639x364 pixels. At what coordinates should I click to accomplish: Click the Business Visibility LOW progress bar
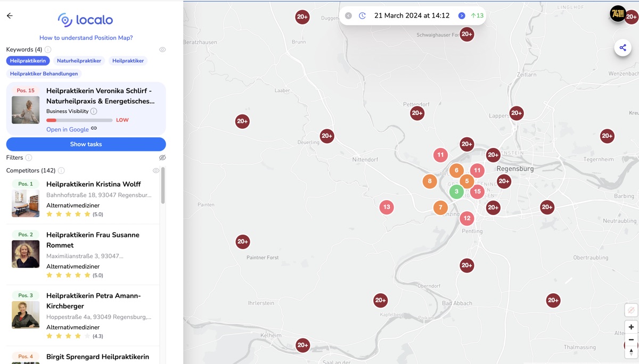click(79, 120)
